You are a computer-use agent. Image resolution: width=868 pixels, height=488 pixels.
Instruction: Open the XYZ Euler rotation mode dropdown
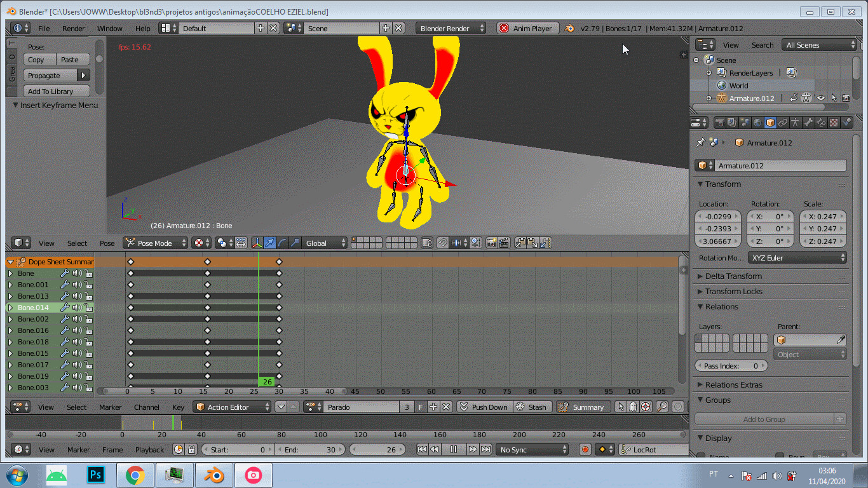(797, 258)
